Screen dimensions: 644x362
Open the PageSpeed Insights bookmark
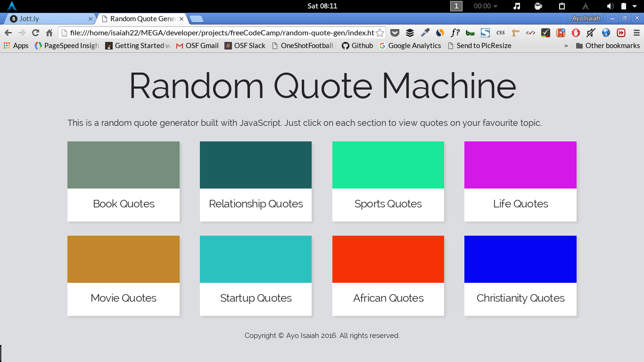[x=67, y=46]
